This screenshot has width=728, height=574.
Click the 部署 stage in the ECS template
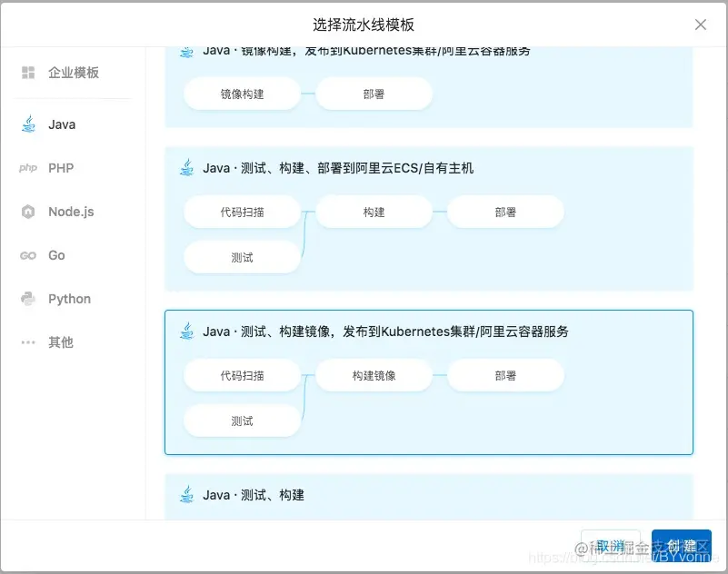tap(506, 212)
